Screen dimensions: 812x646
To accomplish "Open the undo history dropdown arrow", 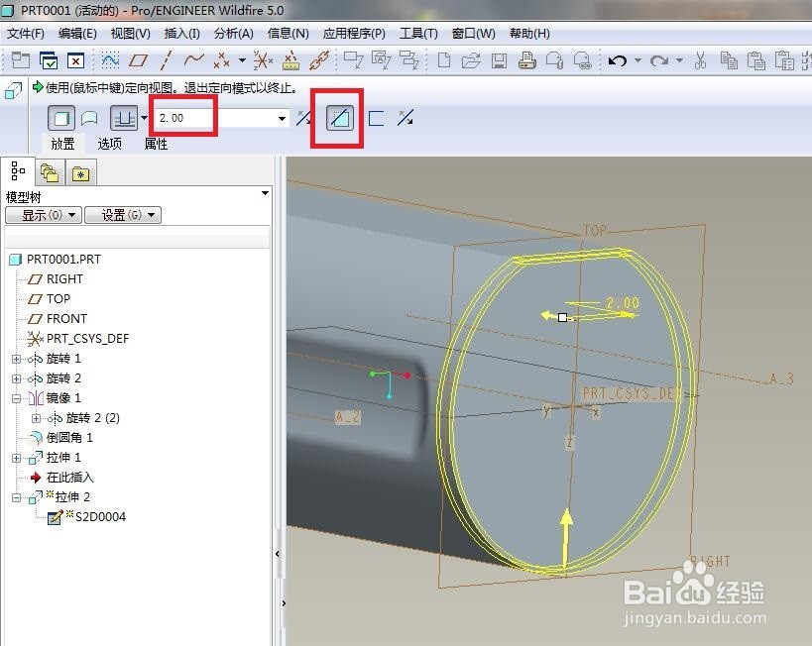I will tap(638, 60).
